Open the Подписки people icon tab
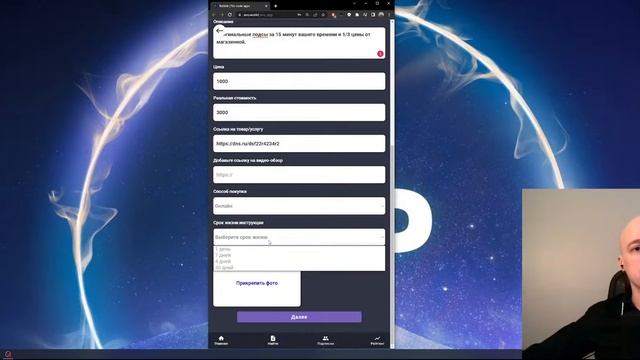 (325, 340)
